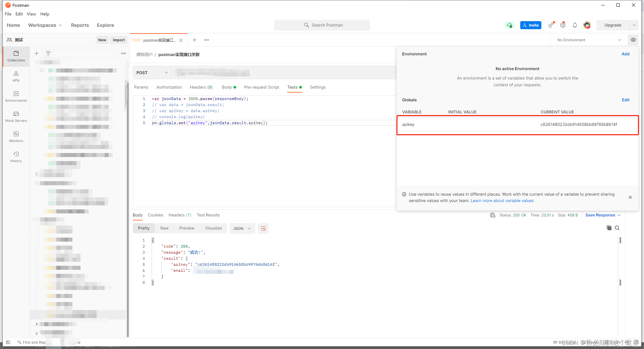Toggle the sidebar visibility in status bar
The height and width of the screenshot is (349, 644).
tap(8, 342)
